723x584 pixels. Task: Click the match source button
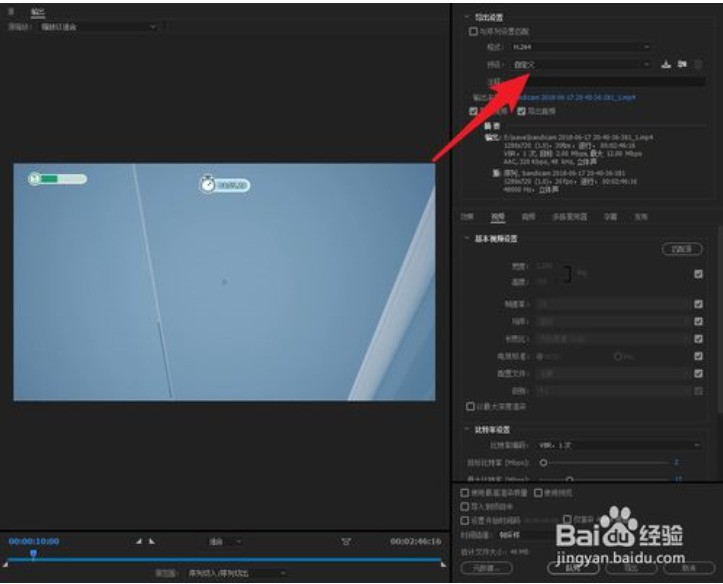pyautogui.click(x=682, y=249)
